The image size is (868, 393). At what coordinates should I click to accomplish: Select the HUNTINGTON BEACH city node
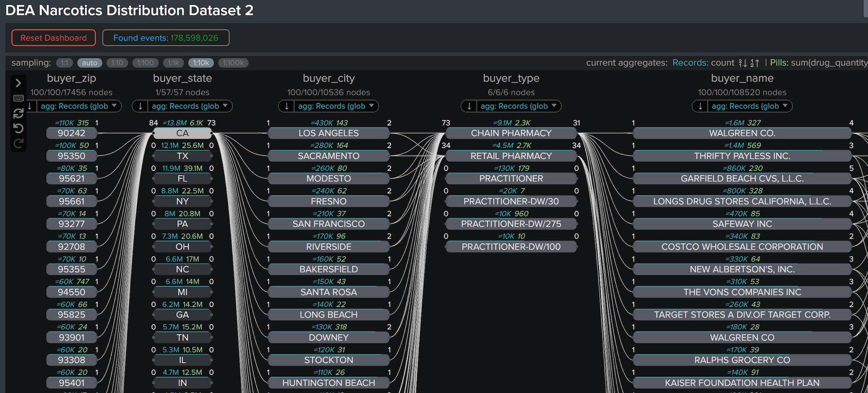(329, 383)
